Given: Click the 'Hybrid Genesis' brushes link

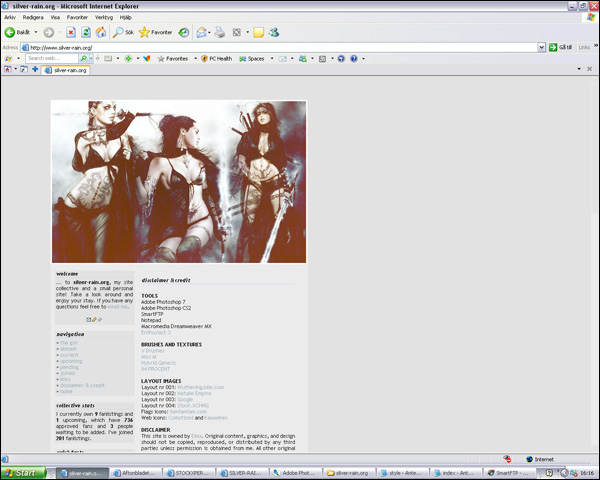Looking at the screenshot, I should tap(158, 363).
